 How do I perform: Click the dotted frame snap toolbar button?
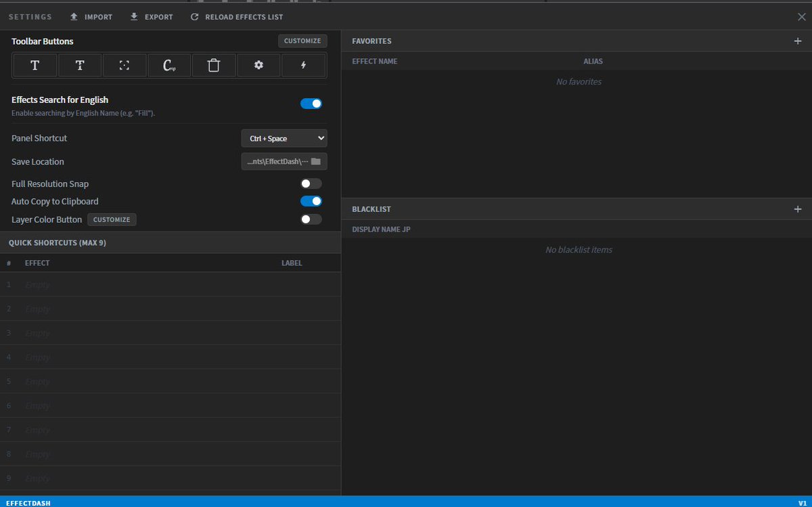[x=125, y=66]
